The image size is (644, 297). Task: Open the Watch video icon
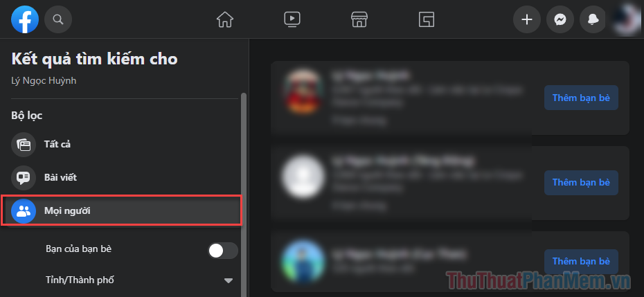point(292,19)
